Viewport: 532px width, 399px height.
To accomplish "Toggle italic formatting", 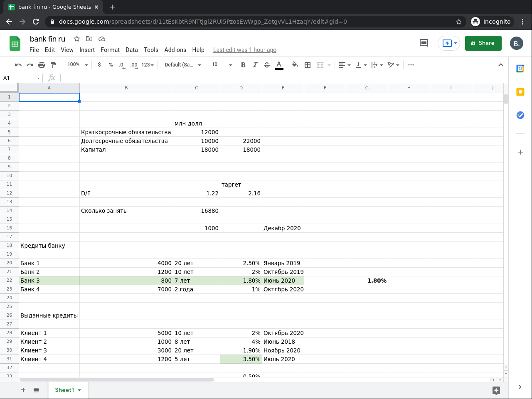I will [x=255, y=65].
